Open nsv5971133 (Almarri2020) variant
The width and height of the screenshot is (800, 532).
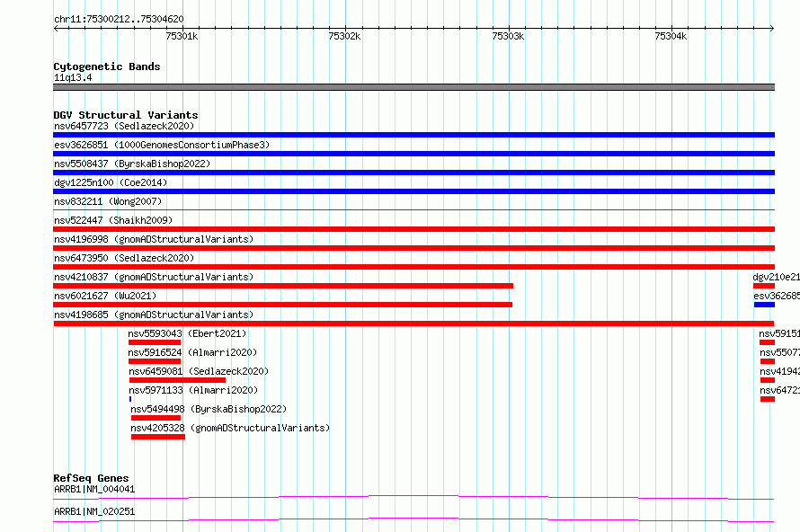(193, 390)
